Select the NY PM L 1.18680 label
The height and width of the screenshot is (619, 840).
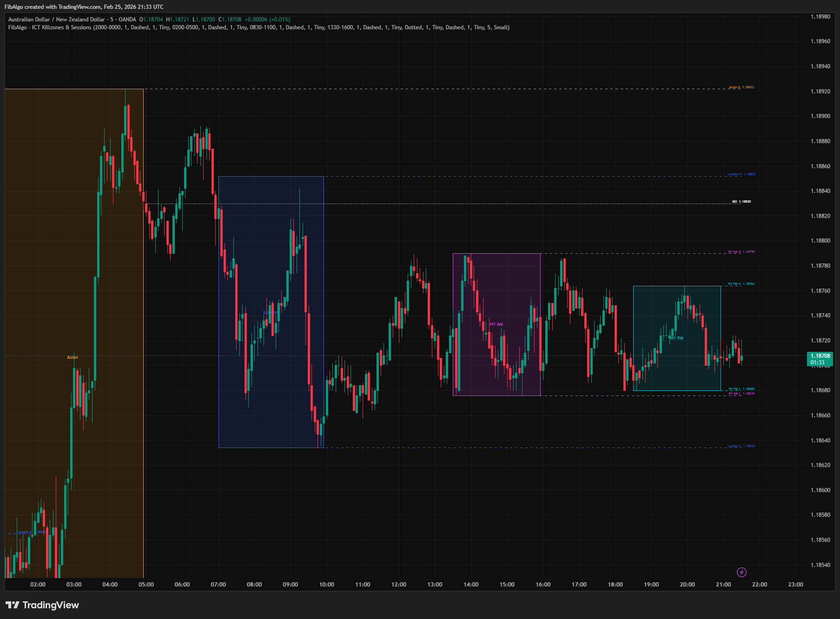tap(741, 389)
